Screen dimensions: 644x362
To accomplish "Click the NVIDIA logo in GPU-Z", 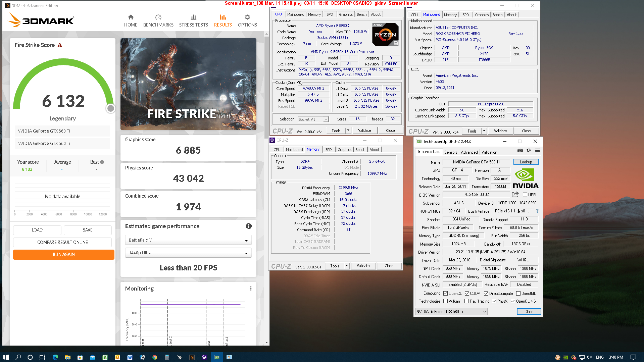I will (x=526, y=178).
